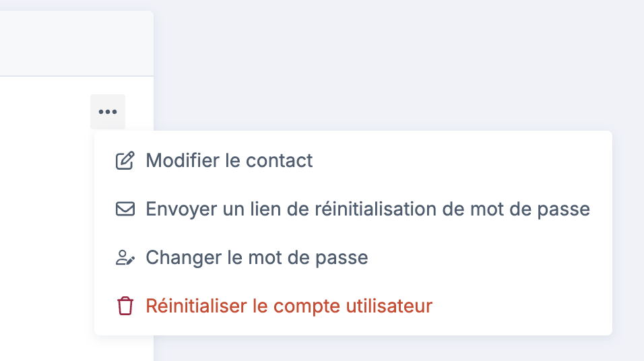Toggle the dropdown with the ••• button
The width and height of the screenshot is (644, 361).
108,112
